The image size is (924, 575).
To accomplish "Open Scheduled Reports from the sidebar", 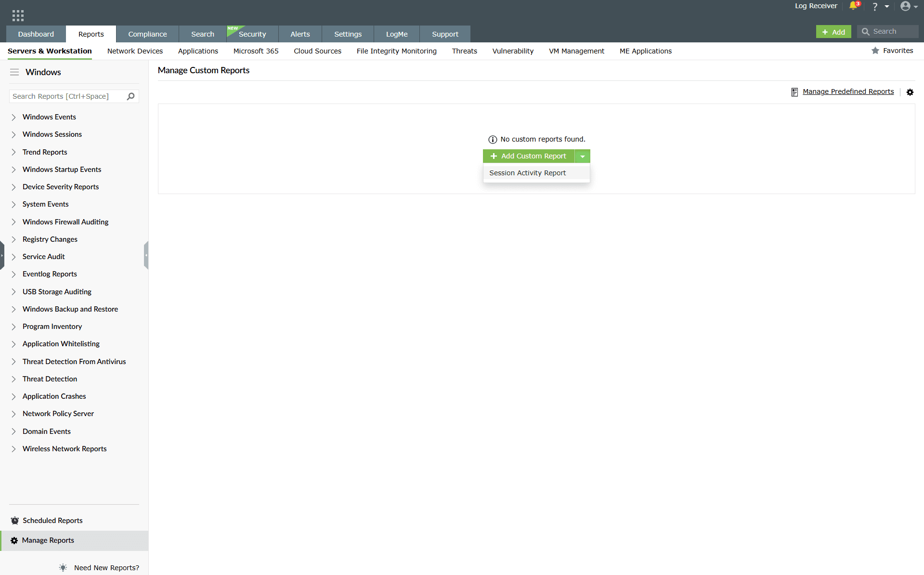I will 52,520.
